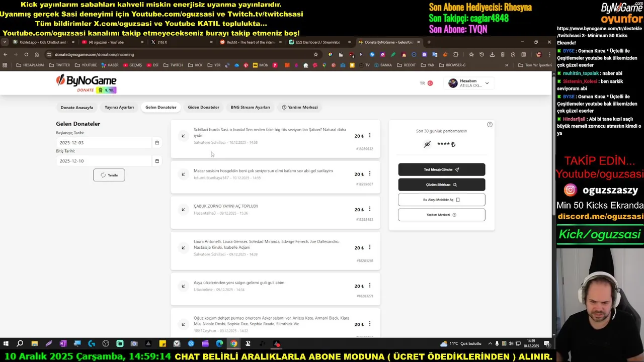
Task: Open the Tüm Yer İşaretleri bookmarks folder
Action: (x=535, y=65)
